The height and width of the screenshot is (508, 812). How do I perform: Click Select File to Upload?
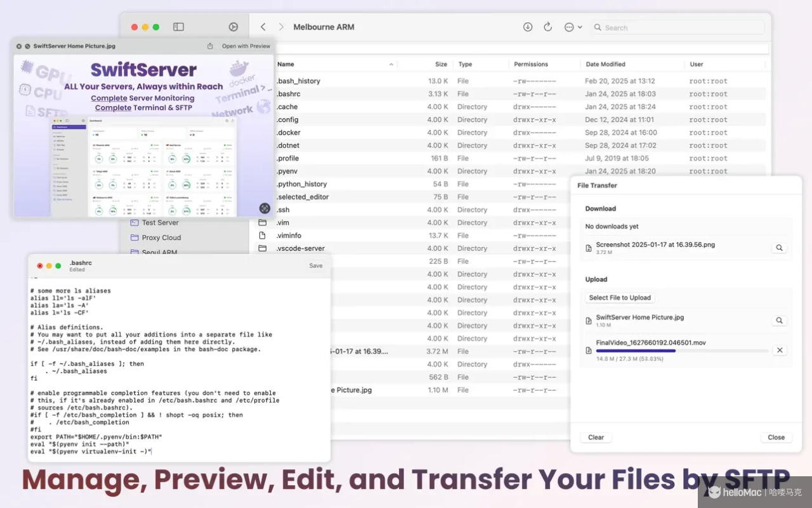click(x=620, y=297)
